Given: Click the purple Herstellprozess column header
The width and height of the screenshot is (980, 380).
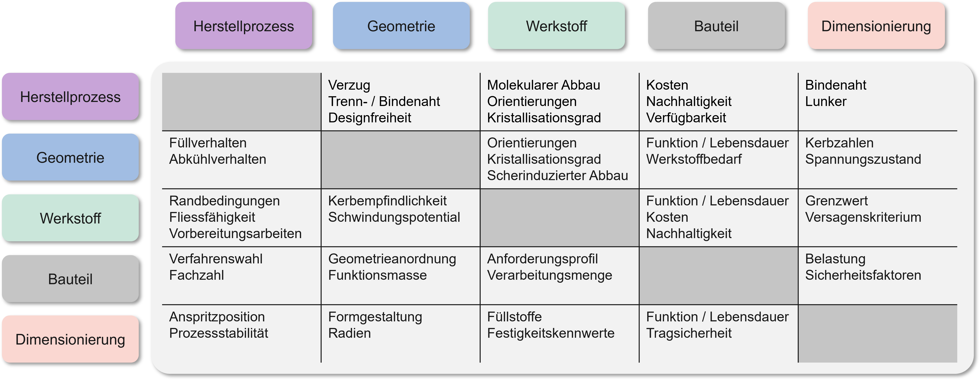Looking at the screenshot, I should (x=244, y=26).
